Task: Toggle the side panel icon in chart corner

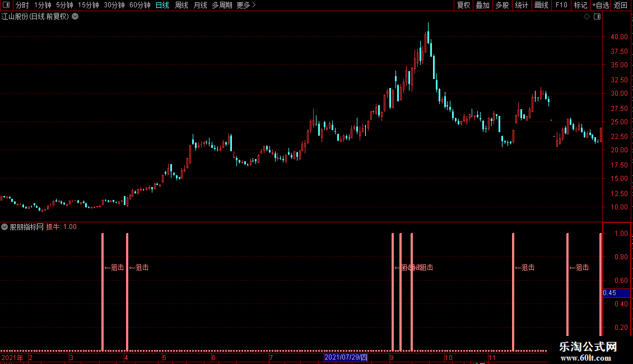Action: point(597,17)
